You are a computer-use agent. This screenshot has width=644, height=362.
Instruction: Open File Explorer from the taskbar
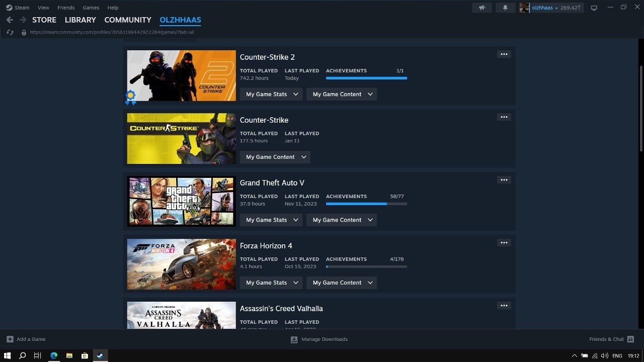click(69, 355)
